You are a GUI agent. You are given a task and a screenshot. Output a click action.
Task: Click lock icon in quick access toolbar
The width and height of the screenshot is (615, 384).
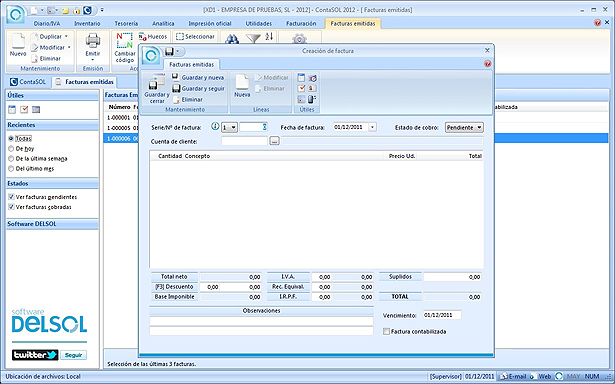[77, 10]
